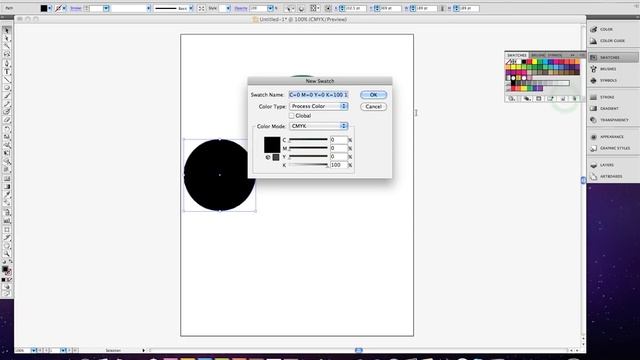The width and height of the screenshot is (640, 360).
Task: Select the Pencil tool
Action: 7,104
